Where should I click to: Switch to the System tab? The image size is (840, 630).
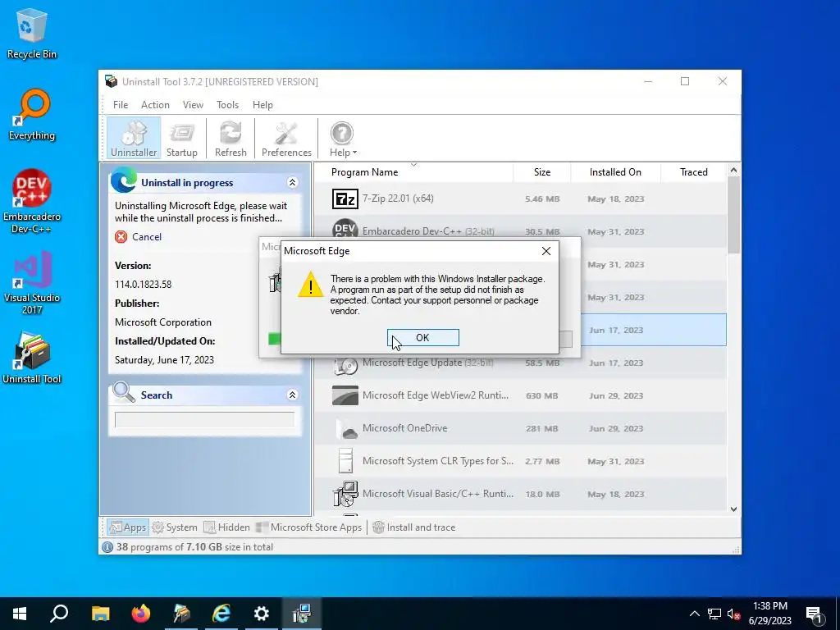176,527
